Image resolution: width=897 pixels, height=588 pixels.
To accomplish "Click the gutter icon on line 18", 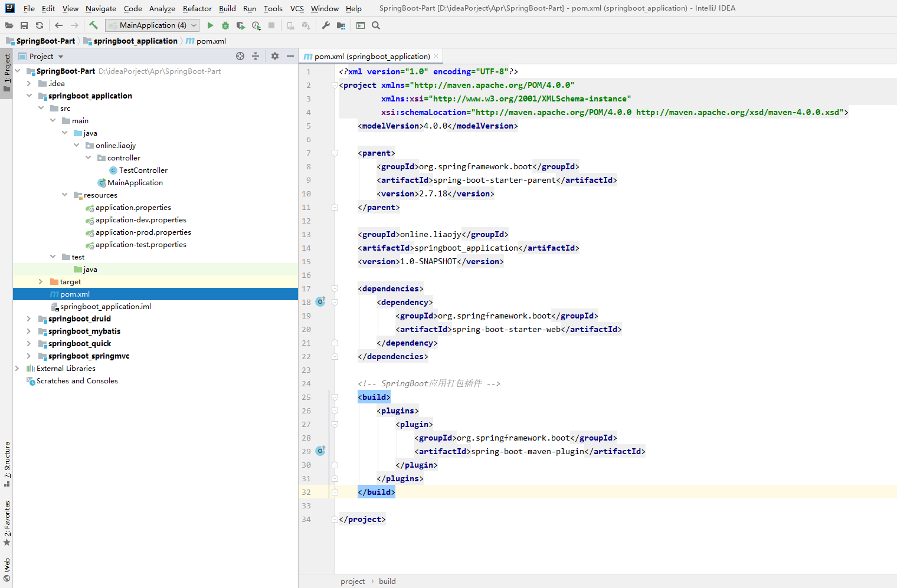I will (x=320, y=301).
